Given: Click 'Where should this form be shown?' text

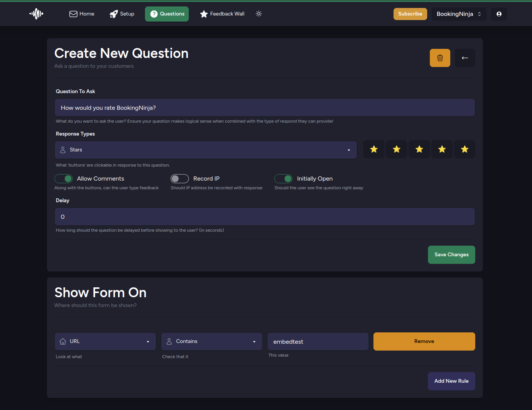Looking at the screenshot, I should click(x=95, y=305).
